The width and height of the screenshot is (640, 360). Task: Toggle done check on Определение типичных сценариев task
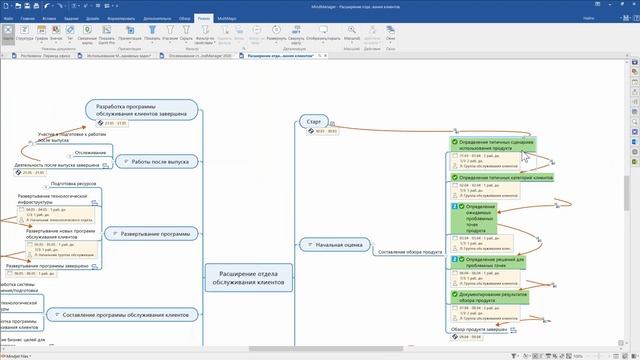[x=455, y=142]
